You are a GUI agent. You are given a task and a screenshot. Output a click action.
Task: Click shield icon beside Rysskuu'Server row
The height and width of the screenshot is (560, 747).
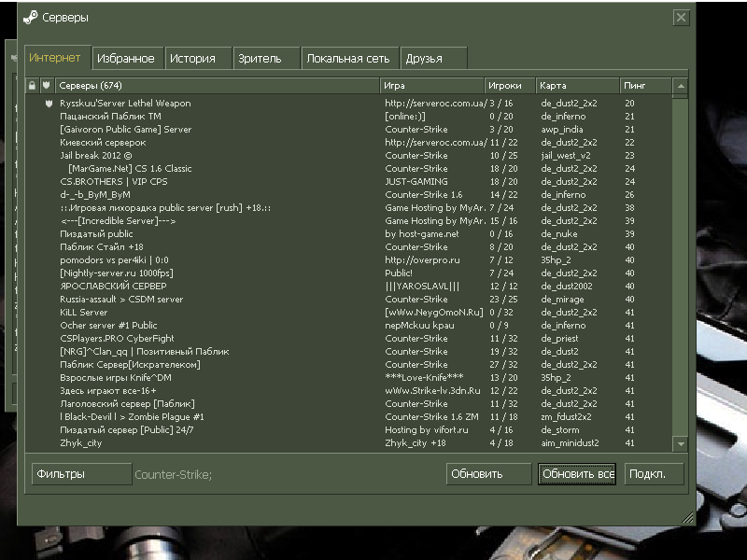tap(49, 104)
